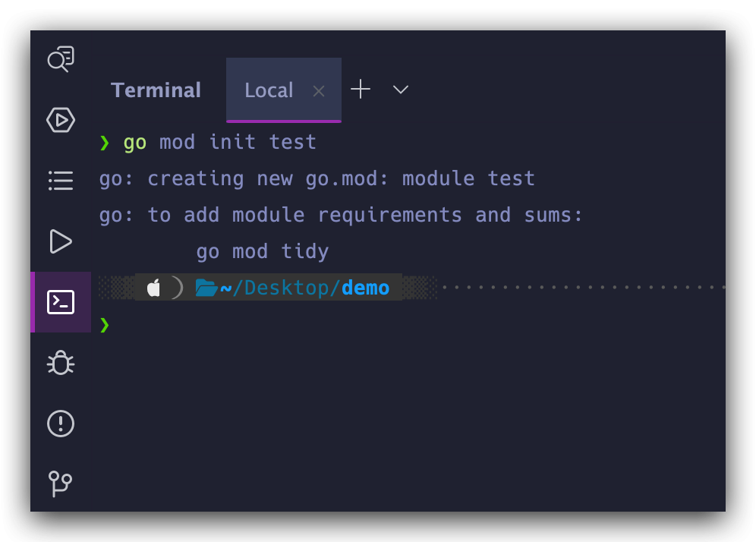Click the 'go mod init test' command line
756x542 pixels.
pyautogui.click(x=220, y=142)
